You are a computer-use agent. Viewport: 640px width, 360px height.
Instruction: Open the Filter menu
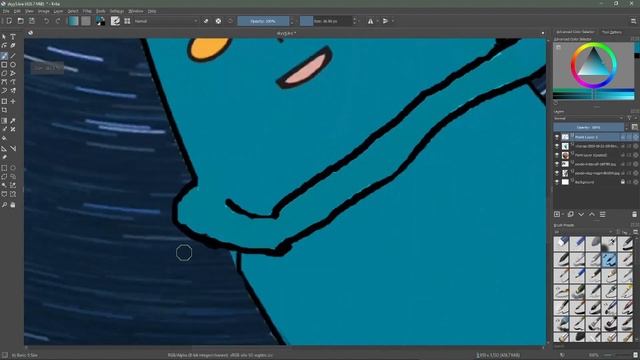coord(87,11)
